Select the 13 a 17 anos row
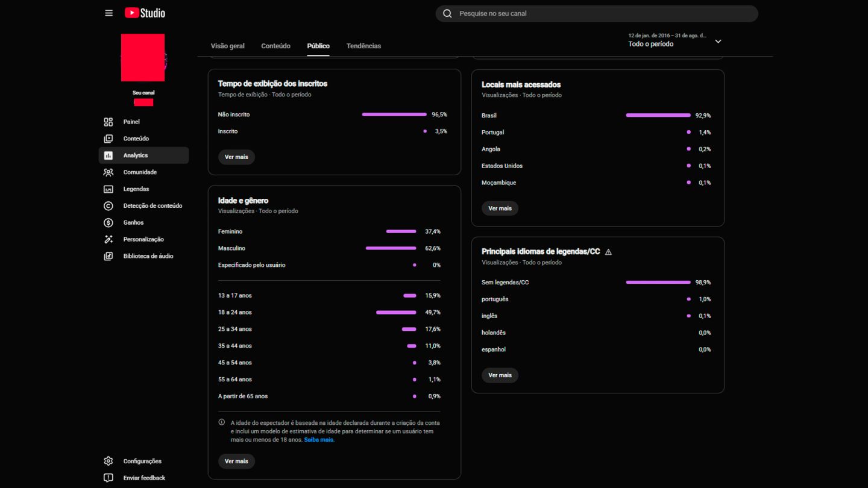 (x=329, y=295)
